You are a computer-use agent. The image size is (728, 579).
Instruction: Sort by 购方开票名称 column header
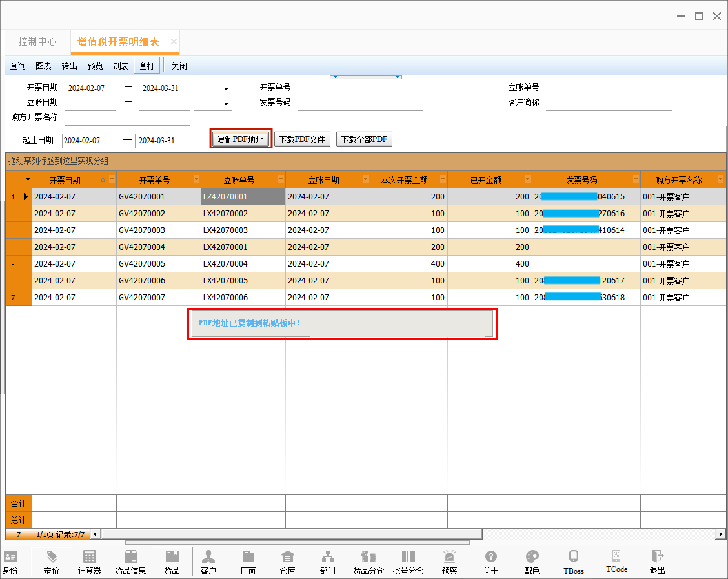point(678,179)
